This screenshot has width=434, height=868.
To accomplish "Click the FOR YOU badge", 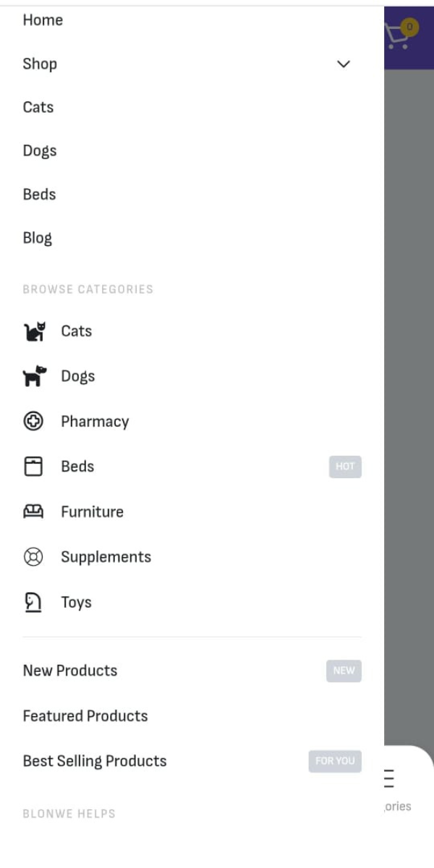I will pos(335,761).
